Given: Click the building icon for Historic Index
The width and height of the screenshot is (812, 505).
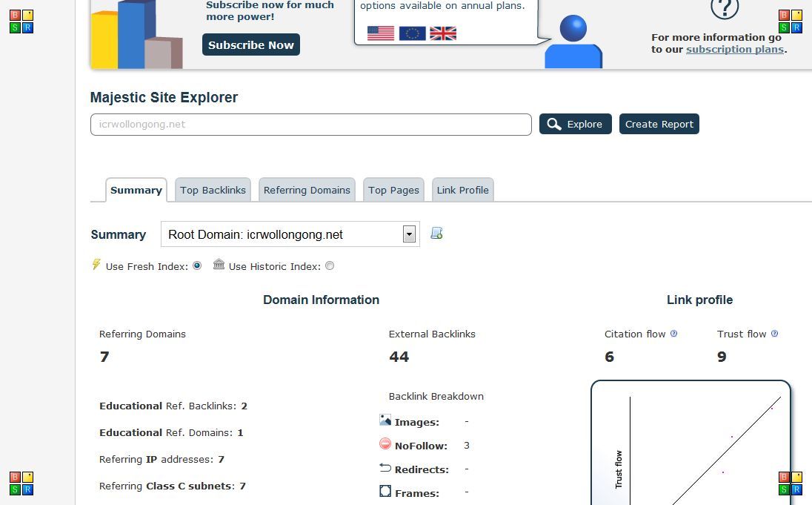Looking at the screenshot, I should (219, 265).
